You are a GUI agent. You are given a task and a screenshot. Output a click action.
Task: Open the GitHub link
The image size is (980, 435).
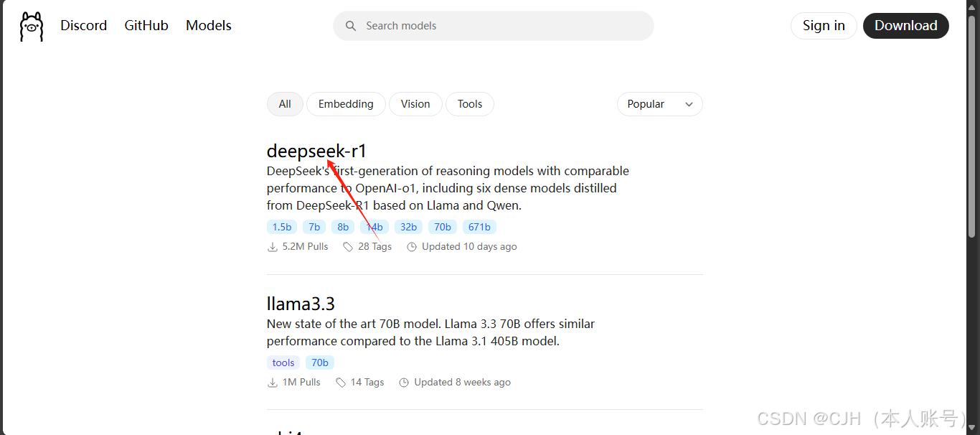146,26
